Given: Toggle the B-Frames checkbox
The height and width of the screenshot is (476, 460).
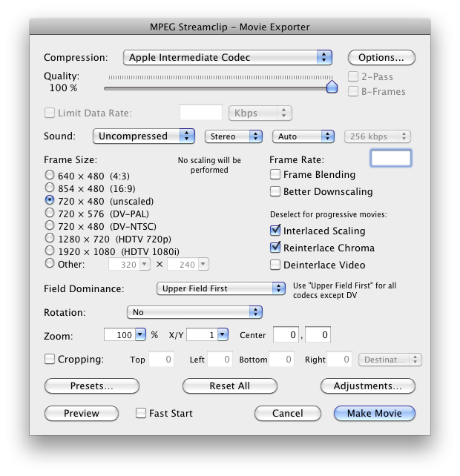Looking at the screenshot, I should 352,91.
